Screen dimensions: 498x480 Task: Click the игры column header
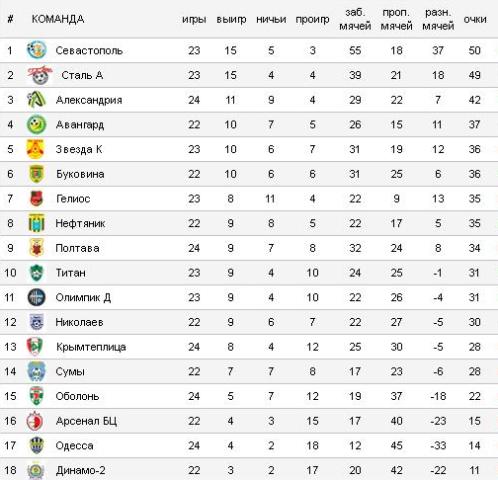(194, 19)
